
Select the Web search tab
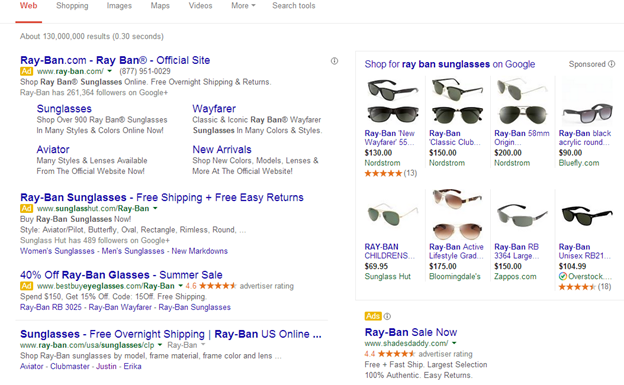[x=29, y=6]
